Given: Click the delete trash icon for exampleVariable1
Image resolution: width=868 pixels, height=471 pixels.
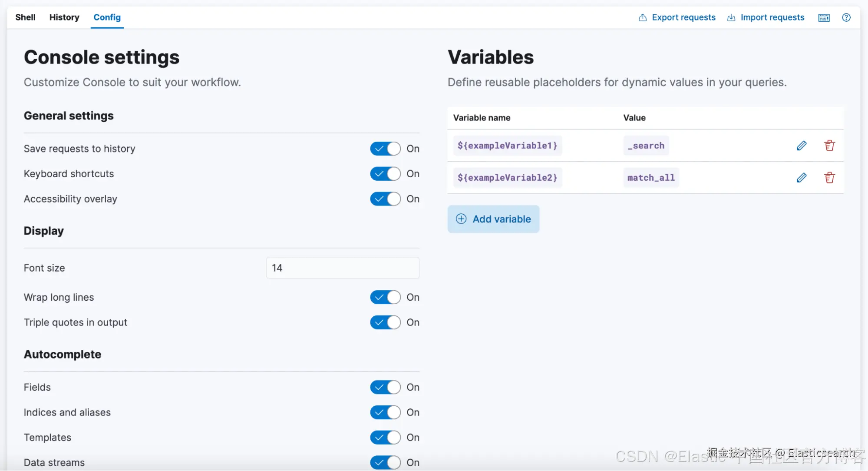Looking at the screenshot, I should coord(829,146).
